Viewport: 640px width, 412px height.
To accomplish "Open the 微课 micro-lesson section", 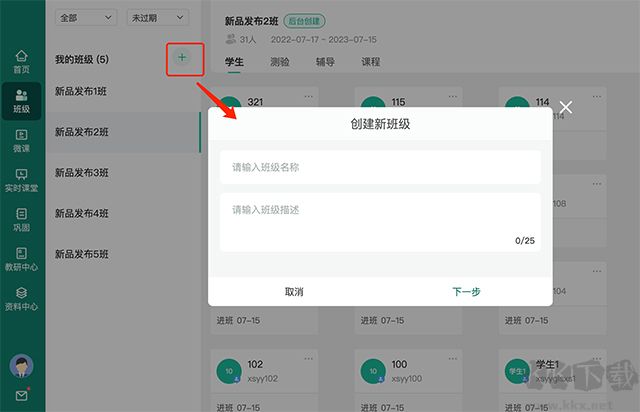I will tap(21, 140).
